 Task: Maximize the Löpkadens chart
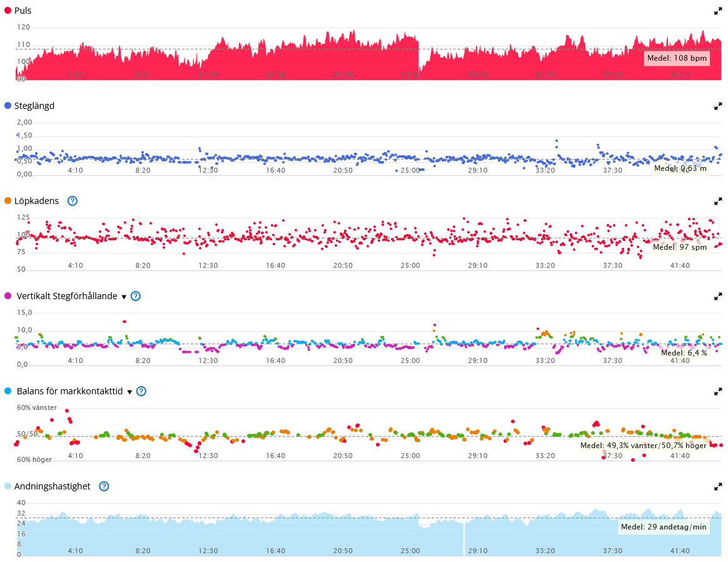tap(718, 201)
